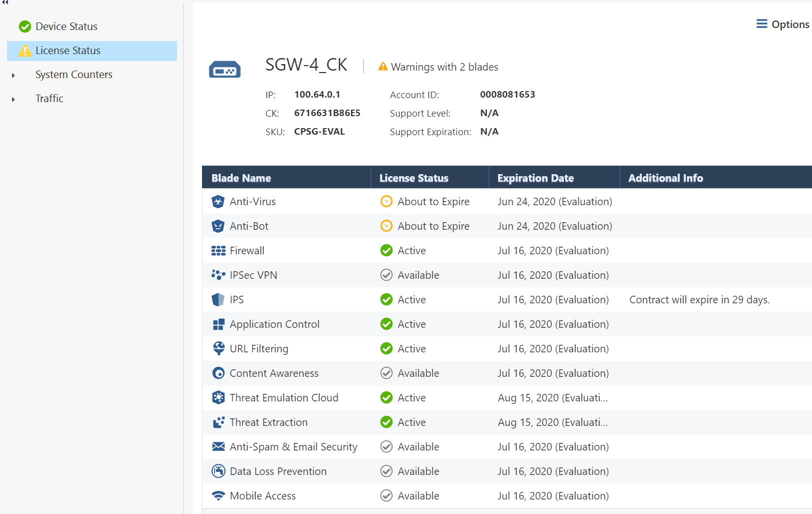This screenshot has height=514, width=812.
Task: Click the Mobile Access wifi icon
Action: 218,495
